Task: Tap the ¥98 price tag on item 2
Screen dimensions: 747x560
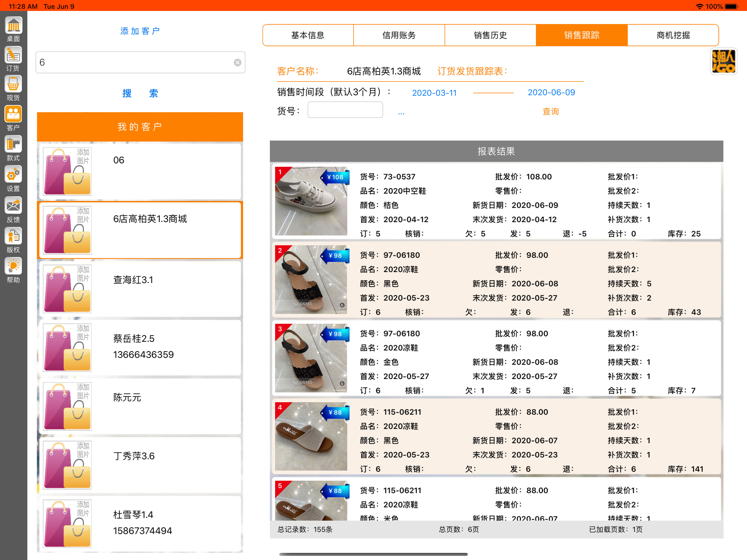Action: tap(335, 255)
